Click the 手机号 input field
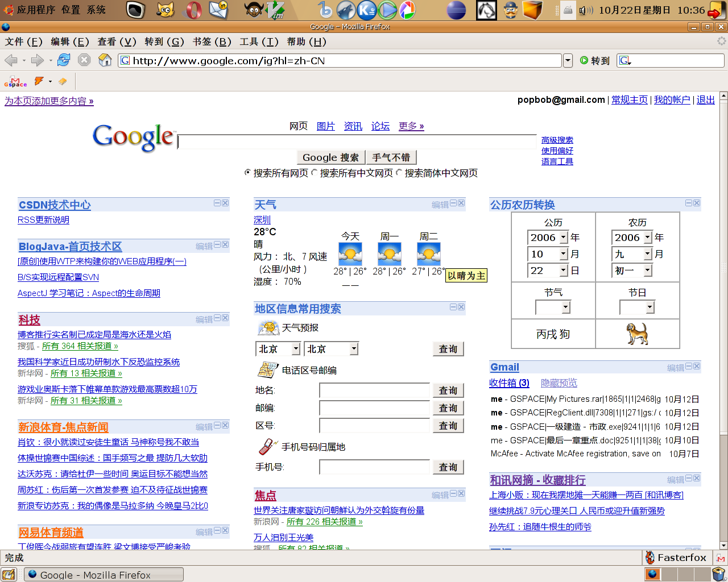The width and height of the screenshot is (728, 582). click(374, 467)
